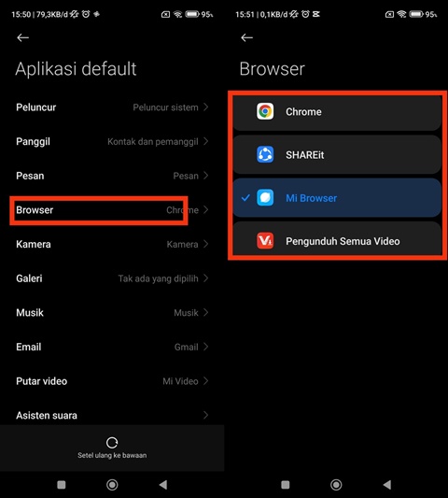Open the Putar video default setting
This screenshot has height=498, width=448.
112,381
